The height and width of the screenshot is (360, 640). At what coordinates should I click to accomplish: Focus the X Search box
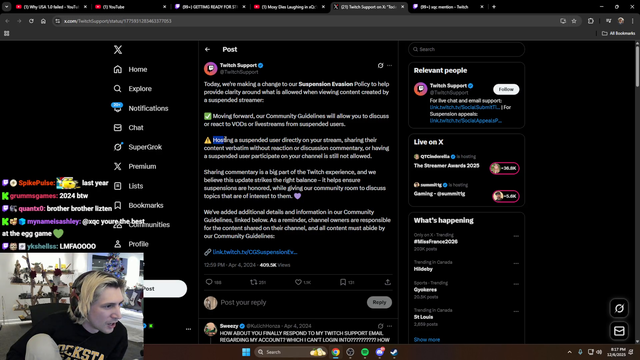click(467, 49)
